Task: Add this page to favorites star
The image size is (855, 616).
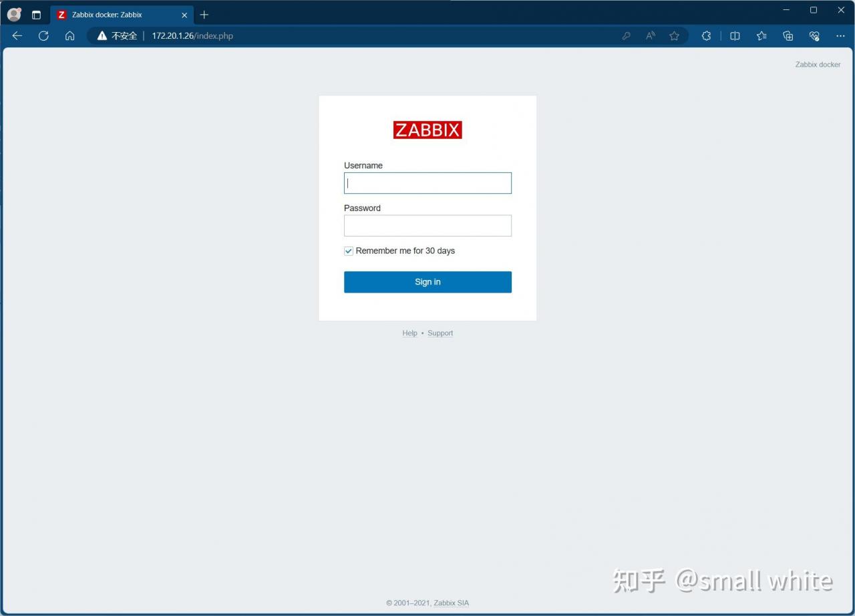Action: [x=674, y=36]
